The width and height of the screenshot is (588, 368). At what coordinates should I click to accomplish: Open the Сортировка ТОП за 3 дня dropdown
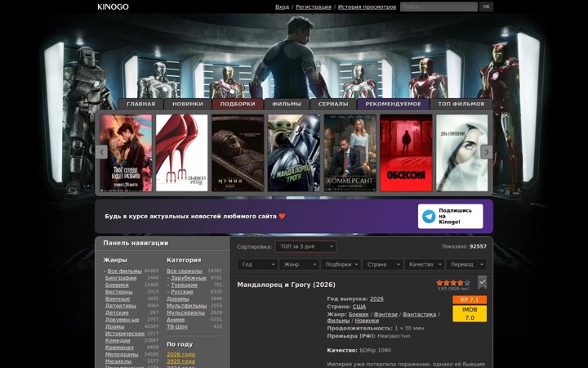click(305, 247)
